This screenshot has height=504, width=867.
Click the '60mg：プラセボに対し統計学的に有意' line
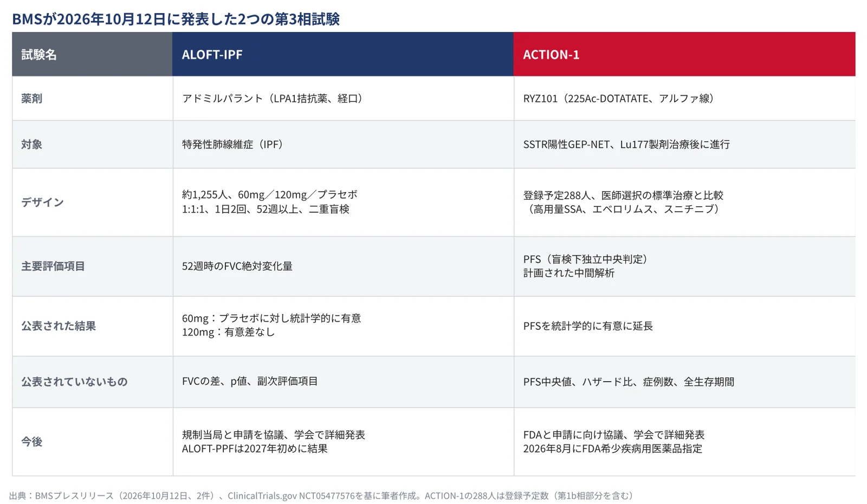click(271, 318)
